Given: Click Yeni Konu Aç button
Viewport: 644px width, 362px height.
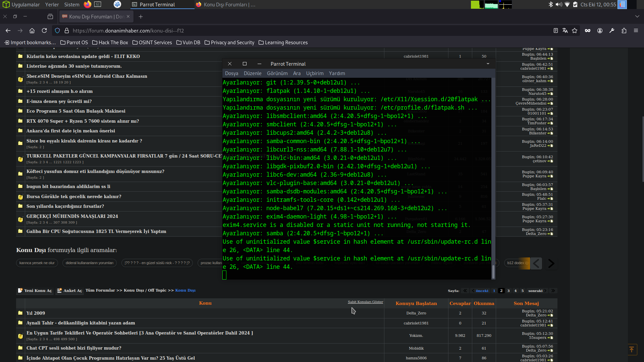Looking at the screenshot, I should coord(35,291).
